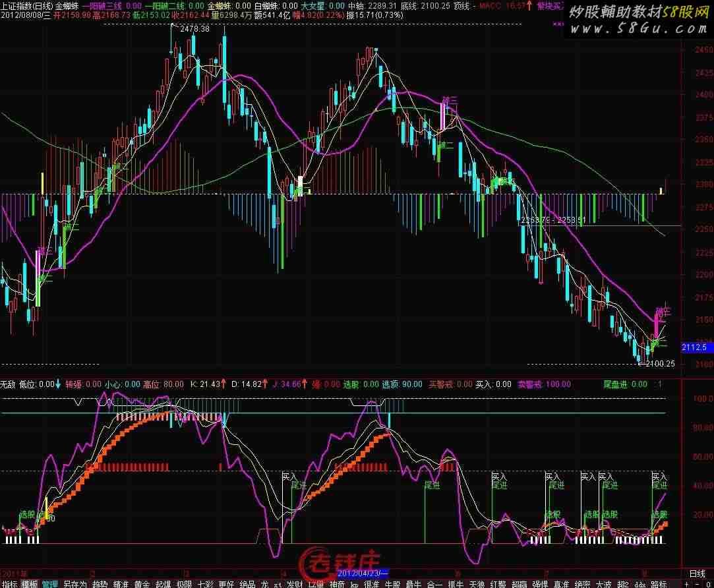Switch to the 强悍 indicator tab
The width and height of the screenshot is (714, 588).
pos(540,584)
